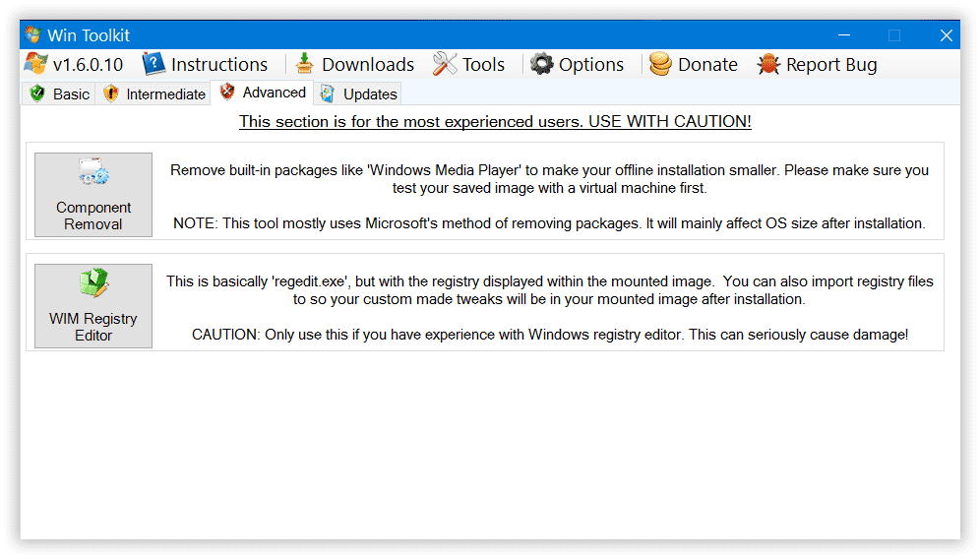980x559 pixels.
Task: Click the Win Toolkit title bar icon
Action: (33, 35)
